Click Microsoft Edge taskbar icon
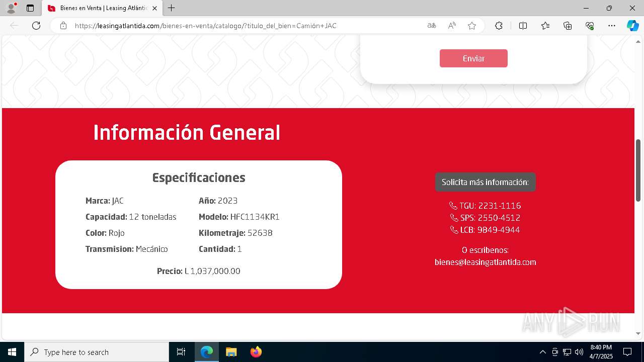The image size is (644, 362). point(207,352)
